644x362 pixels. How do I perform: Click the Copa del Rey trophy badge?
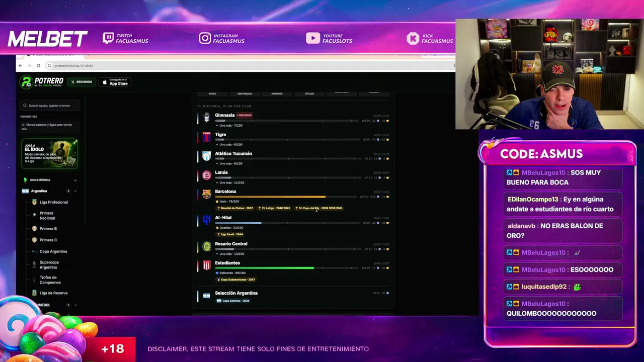(x=319, y=208)
